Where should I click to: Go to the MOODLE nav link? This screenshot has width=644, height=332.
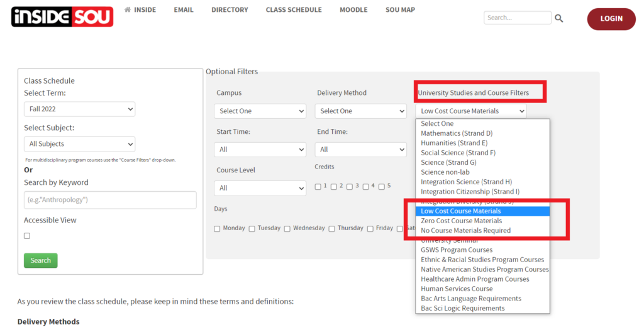point(353,10)
